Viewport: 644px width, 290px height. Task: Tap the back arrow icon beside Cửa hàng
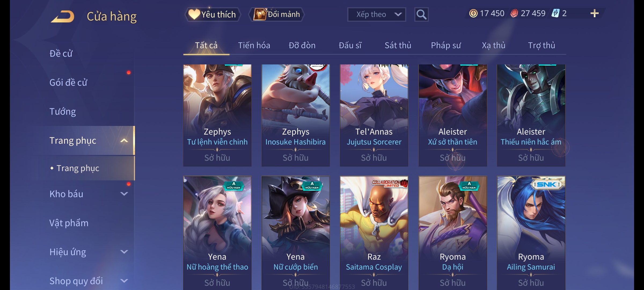[63, 17]
